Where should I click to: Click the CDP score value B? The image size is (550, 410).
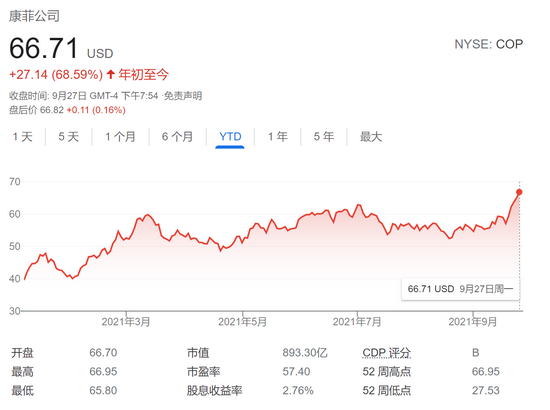coord(476,352)
